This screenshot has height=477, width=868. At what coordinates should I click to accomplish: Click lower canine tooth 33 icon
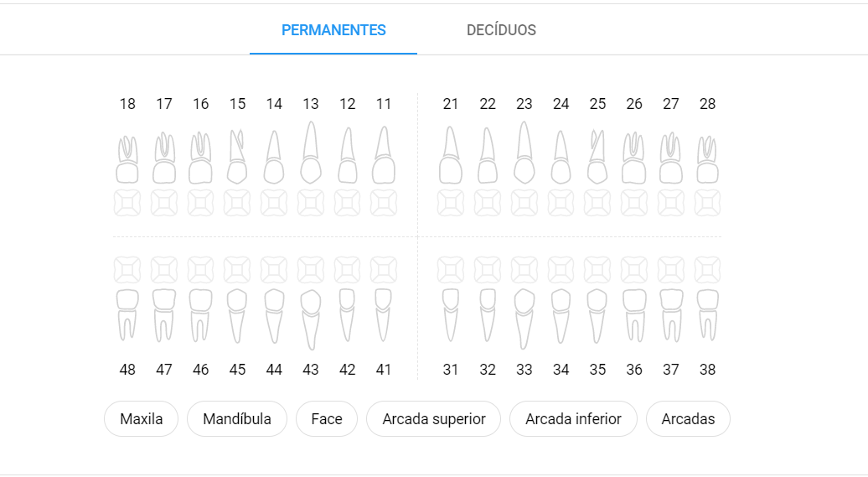tap(524, 319)
